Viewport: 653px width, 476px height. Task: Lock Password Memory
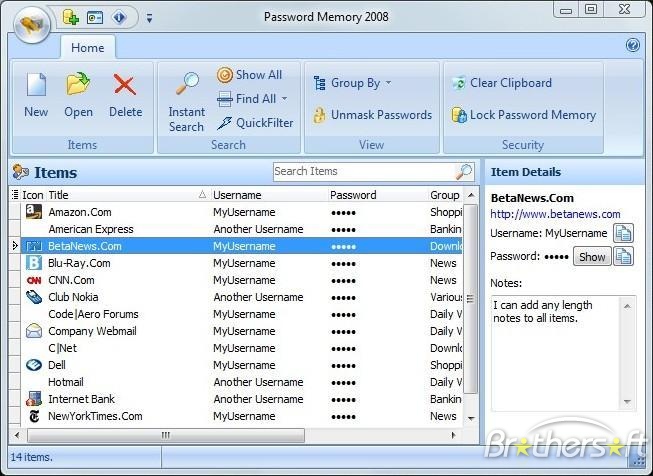click(x=523, y=115)
